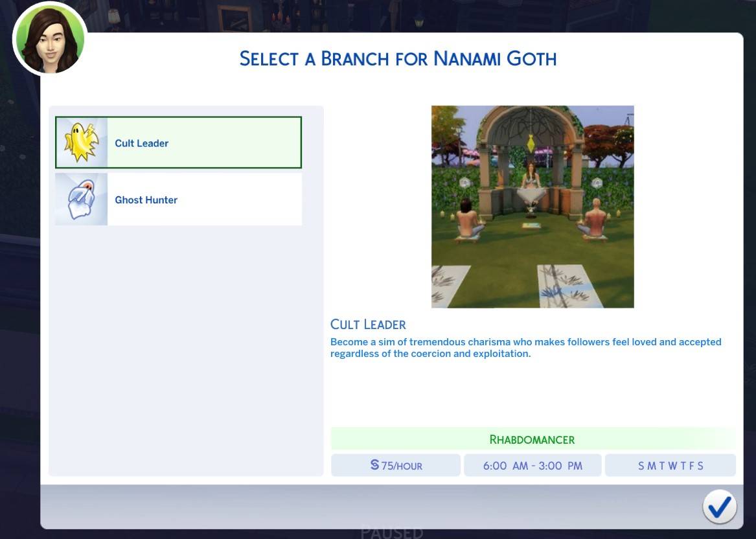The width and height of the screenshot is (756, 539).
Task: Toggle selection of the Ghost Hunter branch
Action: click(x=178, y=199)
